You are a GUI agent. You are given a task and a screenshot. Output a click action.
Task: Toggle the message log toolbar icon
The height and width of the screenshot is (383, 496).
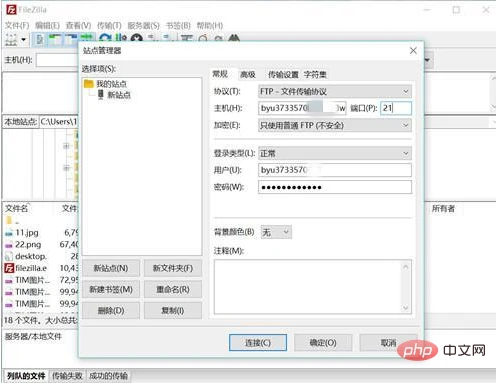(x=39, y=40)
